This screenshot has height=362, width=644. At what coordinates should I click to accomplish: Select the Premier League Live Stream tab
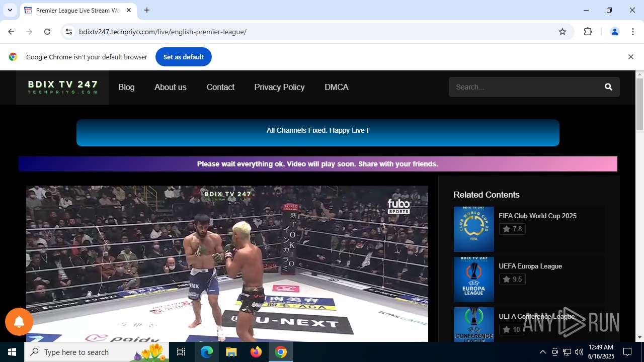(78, 11)
